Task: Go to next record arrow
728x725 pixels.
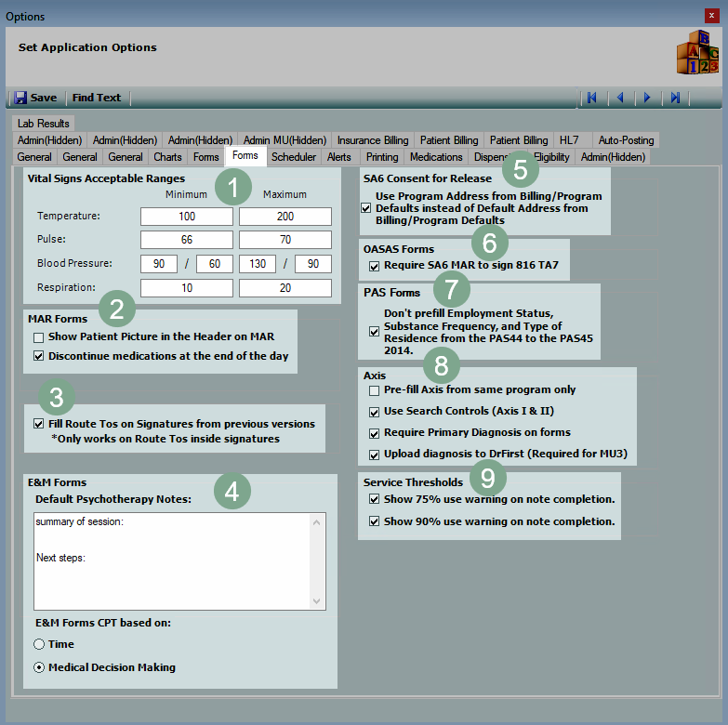Action: [647, 98]
